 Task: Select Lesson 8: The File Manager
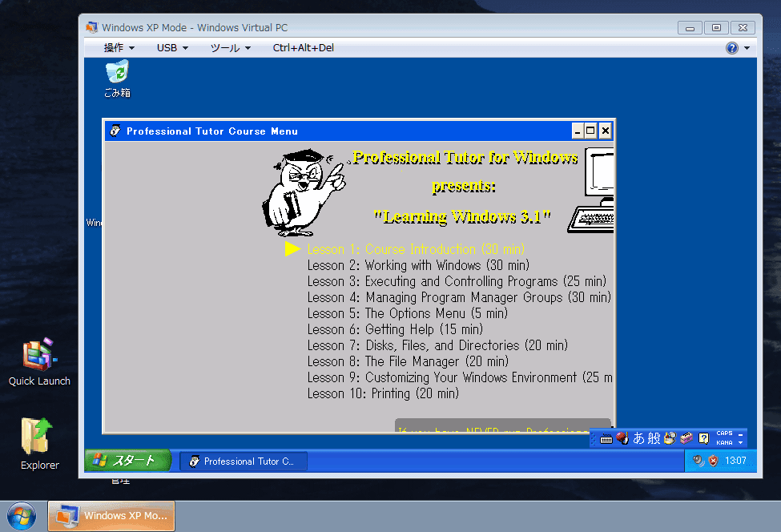coord(408,361)
